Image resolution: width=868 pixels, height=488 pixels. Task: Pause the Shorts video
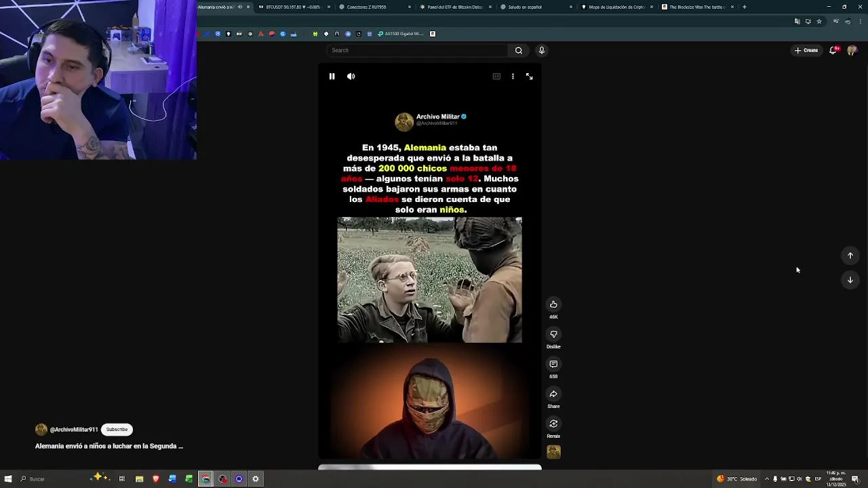coord(332,77)
